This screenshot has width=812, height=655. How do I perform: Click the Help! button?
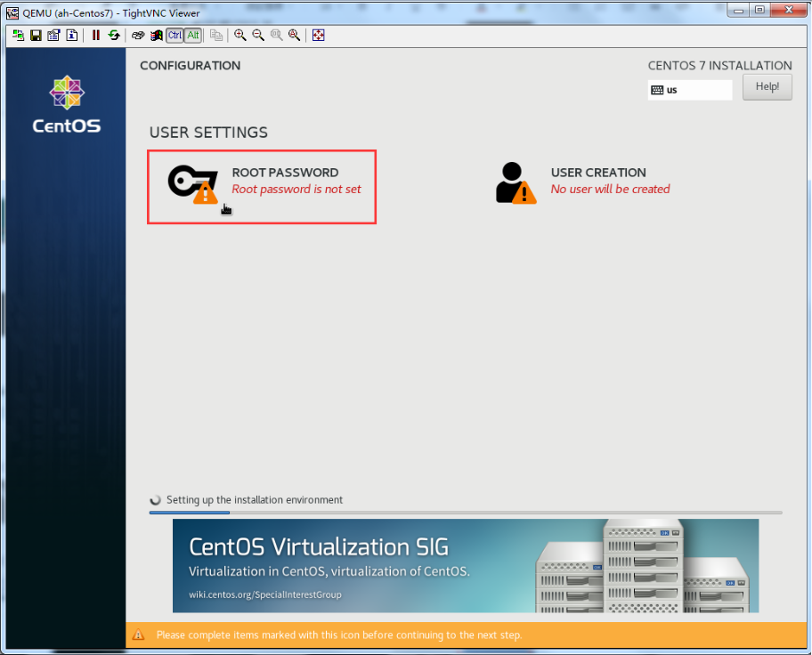[x=767, y=86]
